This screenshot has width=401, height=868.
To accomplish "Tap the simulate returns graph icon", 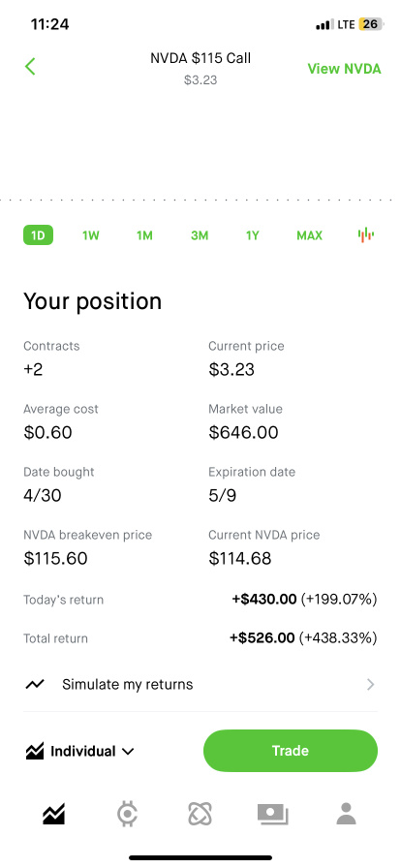I will tap(34, 685).
